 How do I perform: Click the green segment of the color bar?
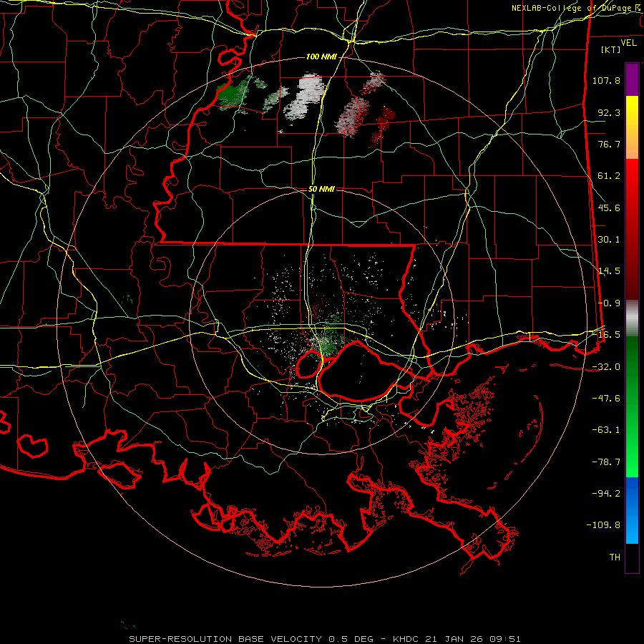(632, 406)
